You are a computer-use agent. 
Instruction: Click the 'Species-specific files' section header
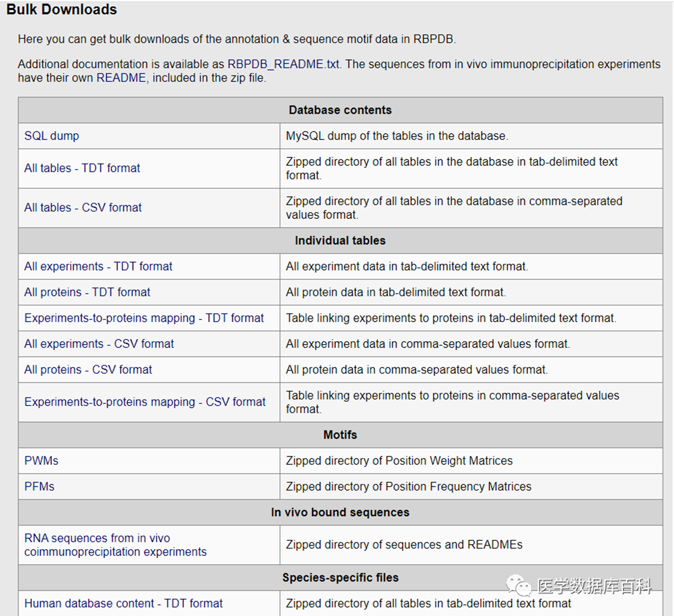[340, 577]
